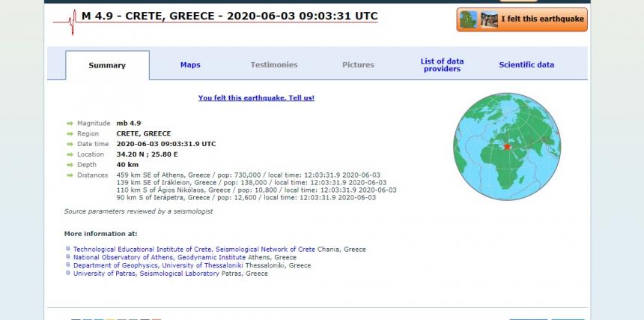Click the red star epicenter on the globe
Screen dimensions: 644x320
click(x=507, y=146)
